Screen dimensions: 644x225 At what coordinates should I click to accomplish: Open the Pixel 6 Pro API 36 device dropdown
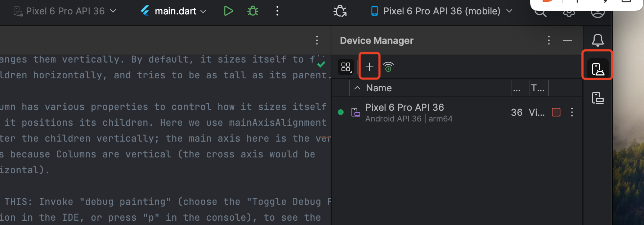pos(65,11)
